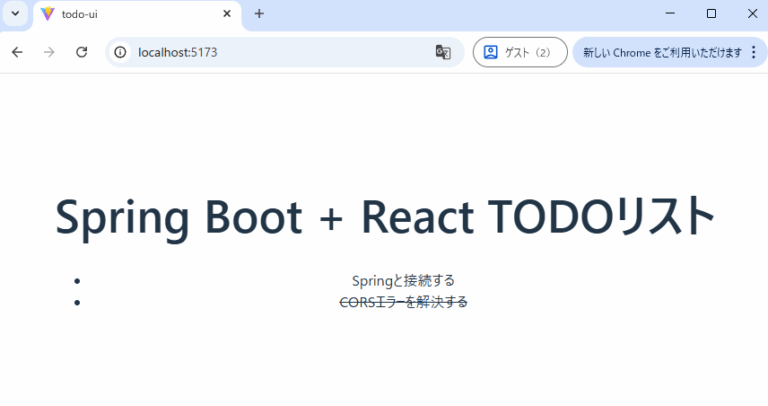Open Chrome's three-dot menu
This screenshot has width=768, height=406.
[753, 52]
